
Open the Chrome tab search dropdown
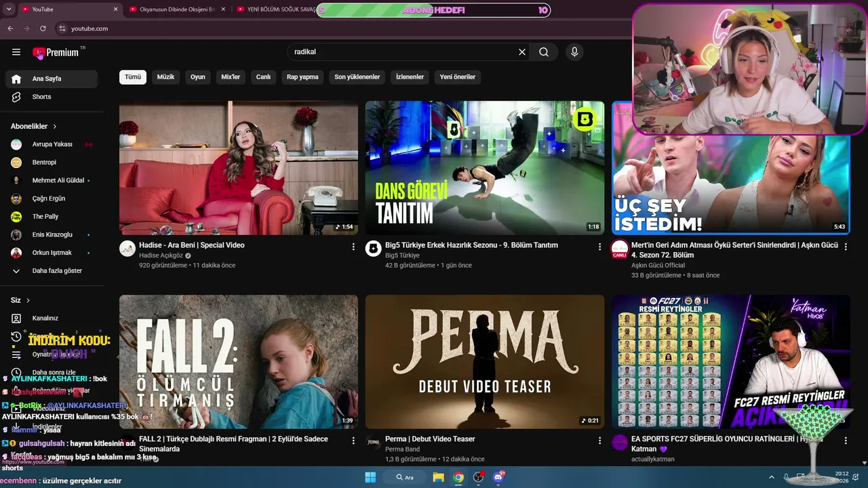(9, 9)
